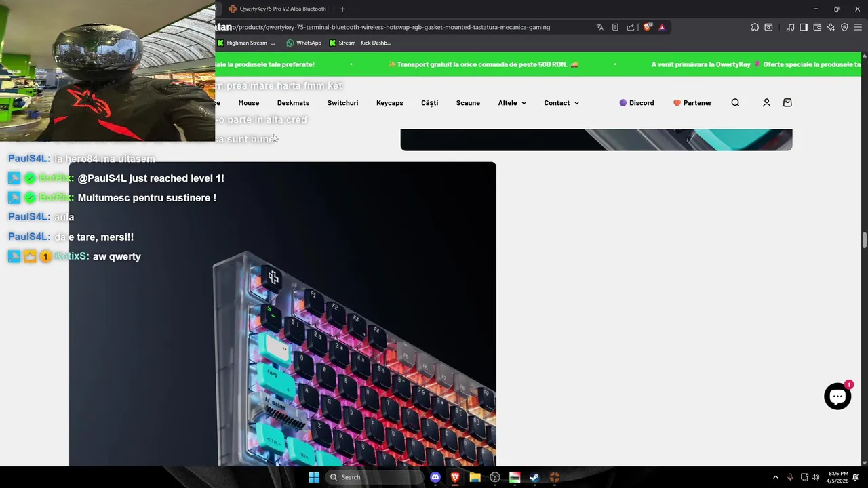
Task: Open the Mouse menu item
Action: [x=249, y=103]
